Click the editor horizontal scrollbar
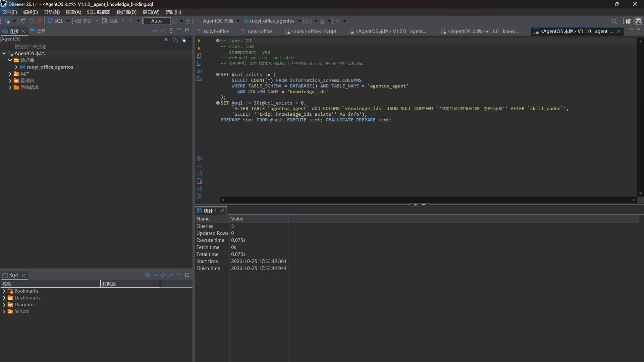Viewport: 644px width, 362px height. coord(428,200)
